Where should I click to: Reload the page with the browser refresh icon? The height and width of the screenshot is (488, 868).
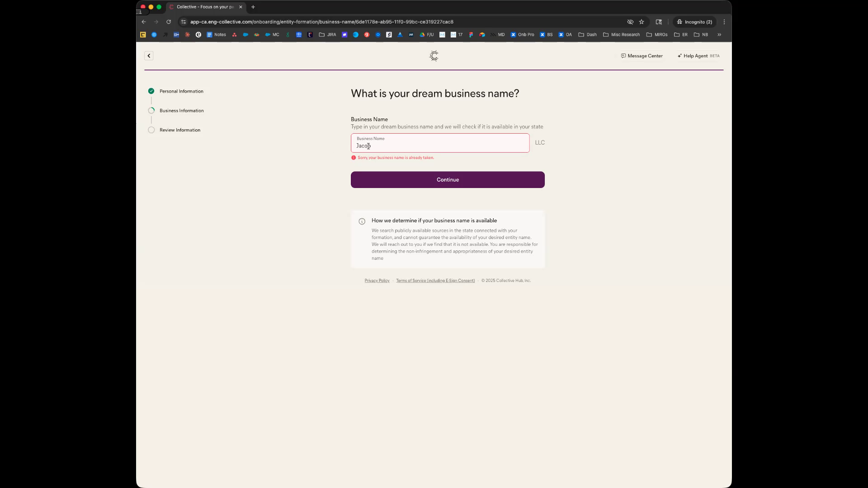(169, 22)
